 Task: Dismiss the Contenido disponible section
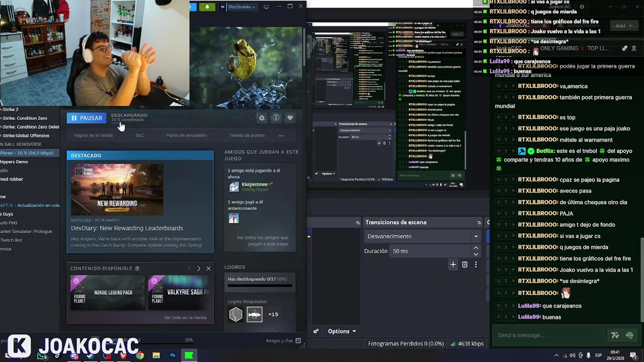(x=209, y=268)
